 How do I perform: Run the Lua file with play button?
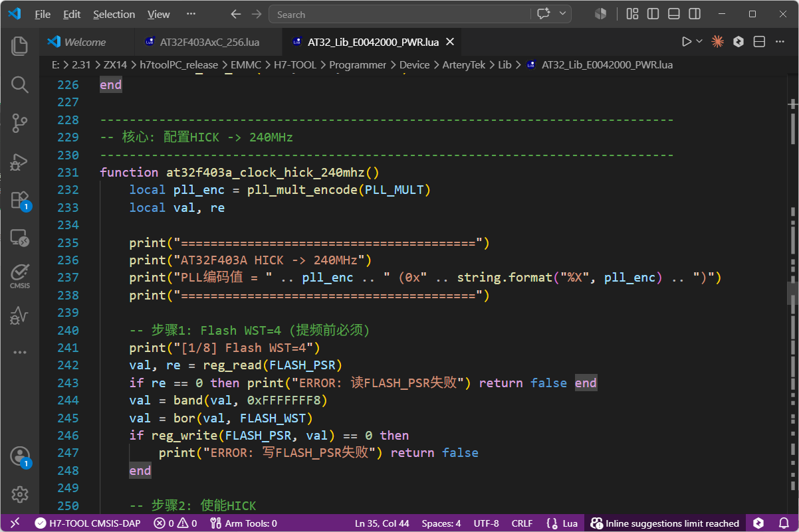click(x=687, y=42)
